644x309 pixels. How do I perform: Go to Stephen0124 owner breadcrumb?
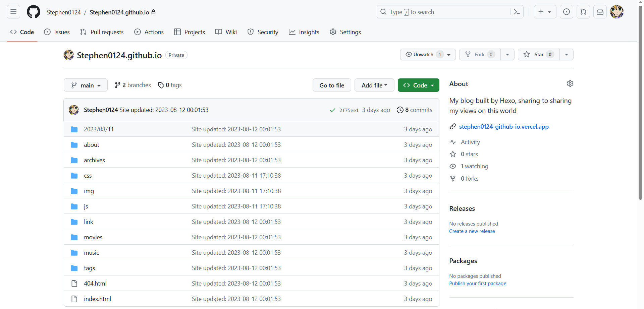[x=64, y=12]
